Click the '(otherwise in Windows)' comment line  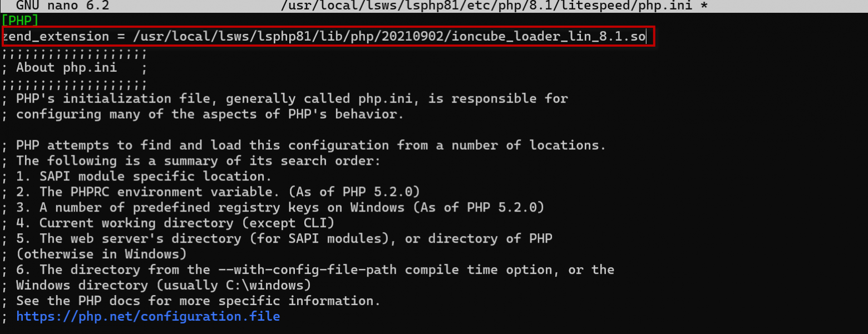tap(94, 254)
